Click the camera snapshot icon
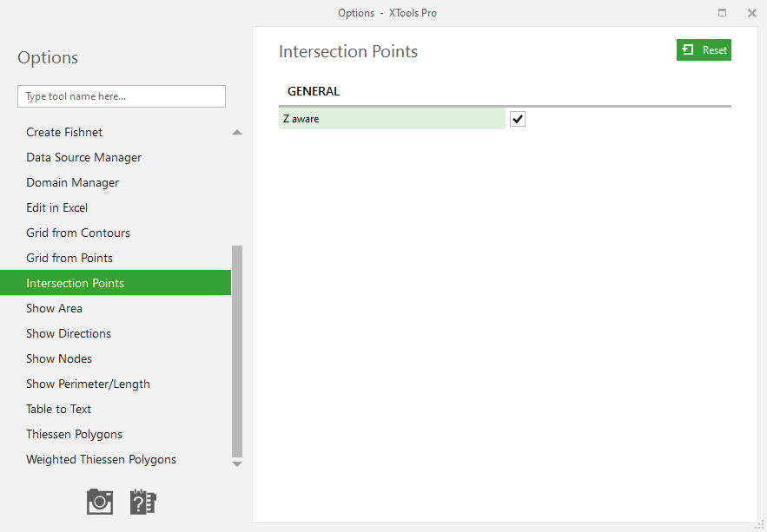Viewport: 767px width, 532px height. (x=100, y=502)
